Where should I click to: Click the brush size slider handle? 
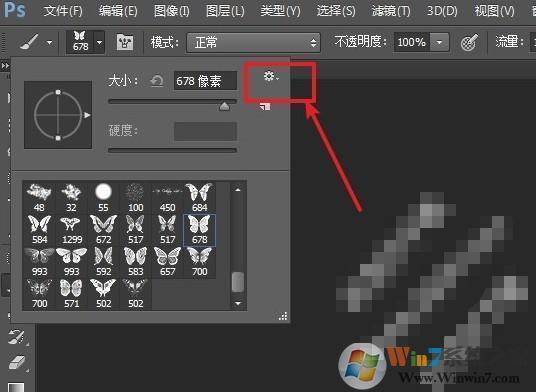coord(224,106)
